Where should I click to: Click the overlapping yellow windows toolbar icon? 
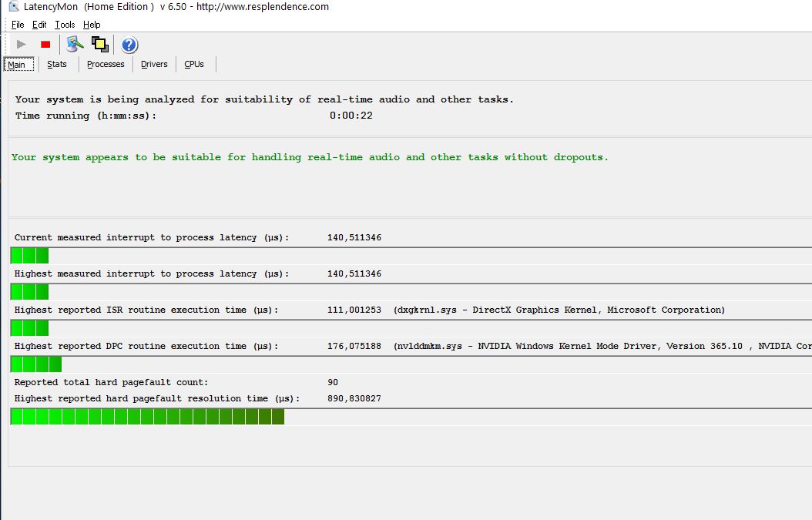[x=100, y=45]
